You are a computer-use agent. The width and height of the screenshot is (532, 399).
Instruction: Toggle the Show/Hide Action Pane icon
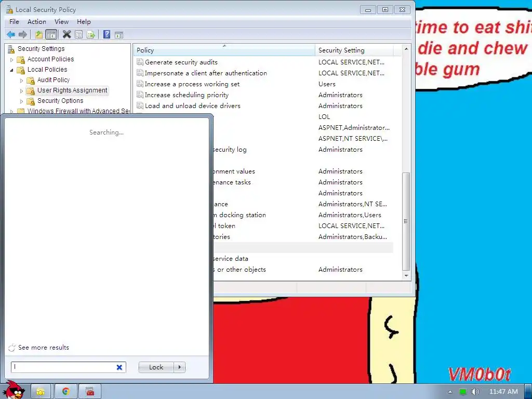tap(119, 35)
